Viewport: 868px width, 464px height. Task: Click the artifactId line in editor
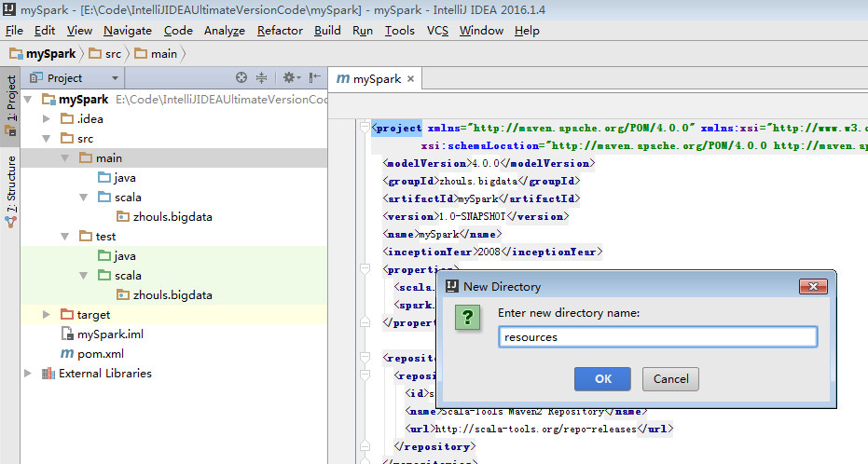(x=481, y=198)
